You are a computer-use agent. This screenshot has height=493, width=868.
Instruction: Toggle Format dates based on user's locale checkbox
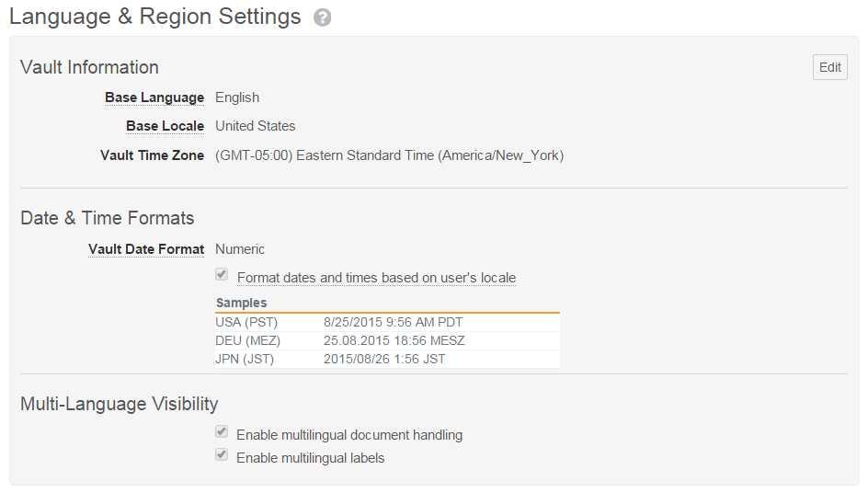pyautogui.click(x=221, y=275)
